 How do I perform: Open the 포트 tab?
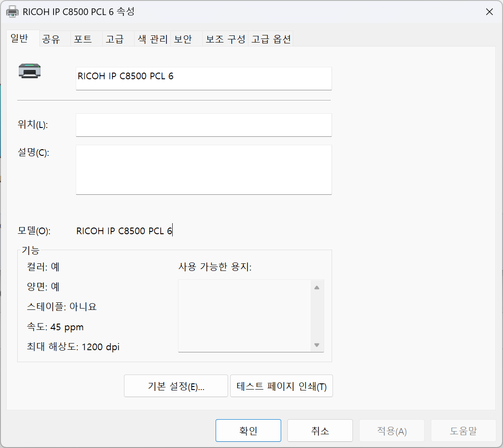(x=87, y=39)
